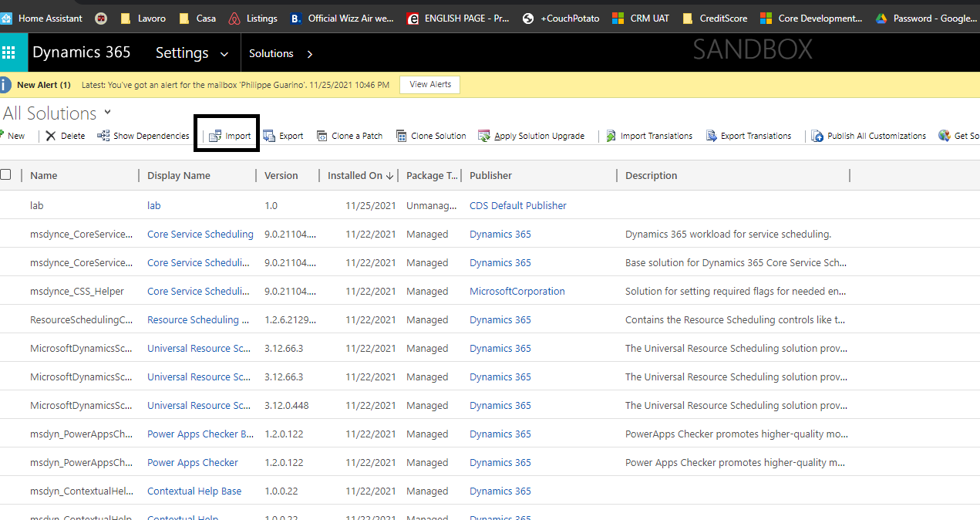Image resolution: width=980 pixels, height=520 pixels.
Task: Open the MicrosoftCorporation publisher link
Action: 517,291
